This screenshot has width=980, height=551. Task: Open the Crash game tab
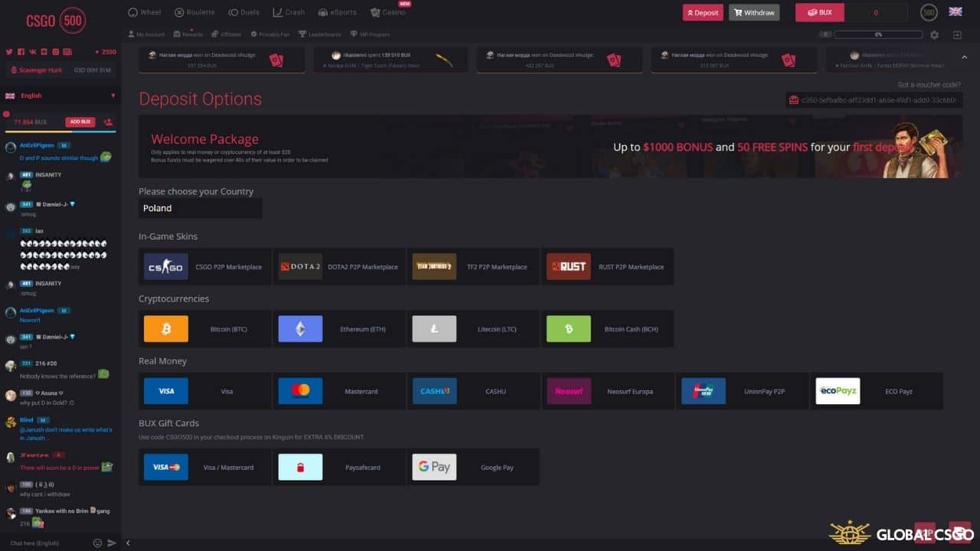tap(289, 12)
